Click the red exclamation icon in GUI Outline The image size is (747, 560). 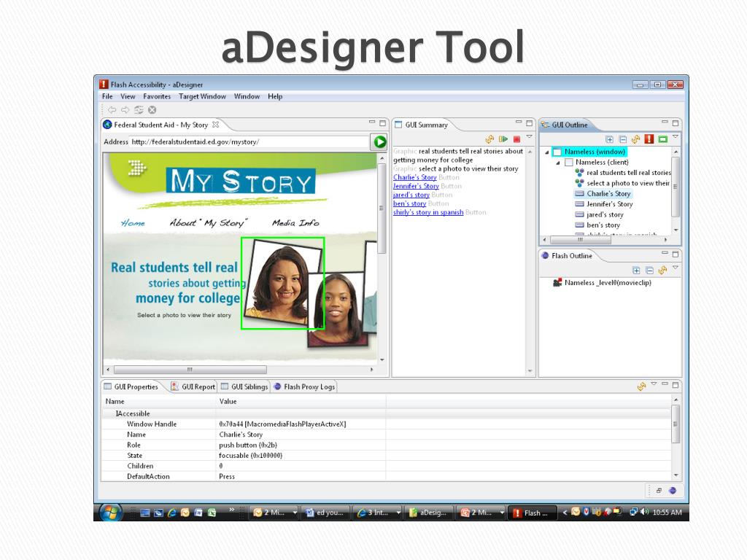click(x=649, y=139)
